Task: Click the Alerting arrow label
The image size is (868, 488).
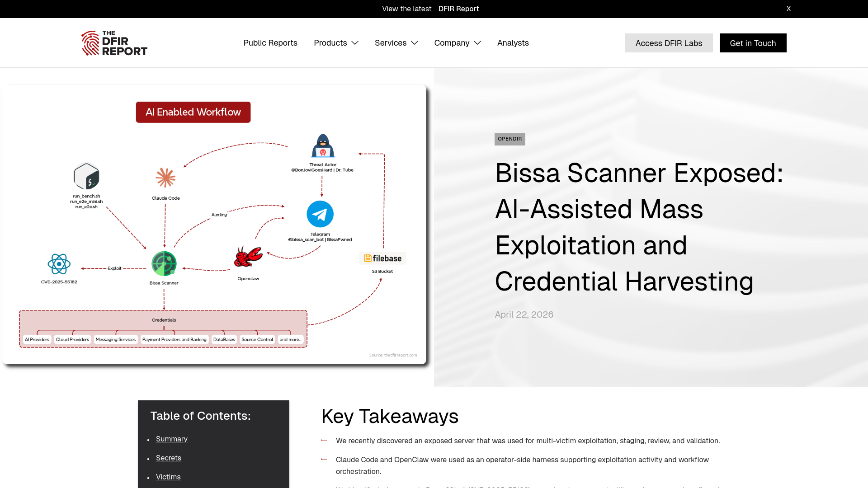Action: [219, 215]
